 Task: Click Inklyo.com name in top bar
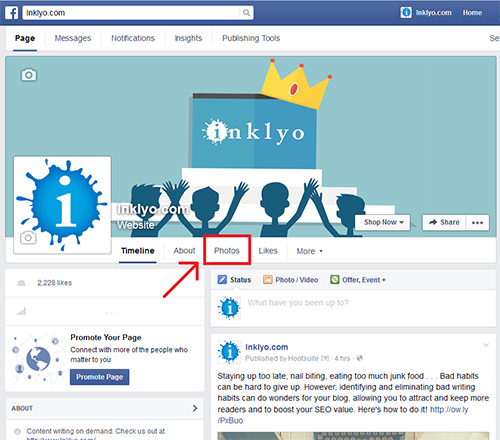[433, 13]
